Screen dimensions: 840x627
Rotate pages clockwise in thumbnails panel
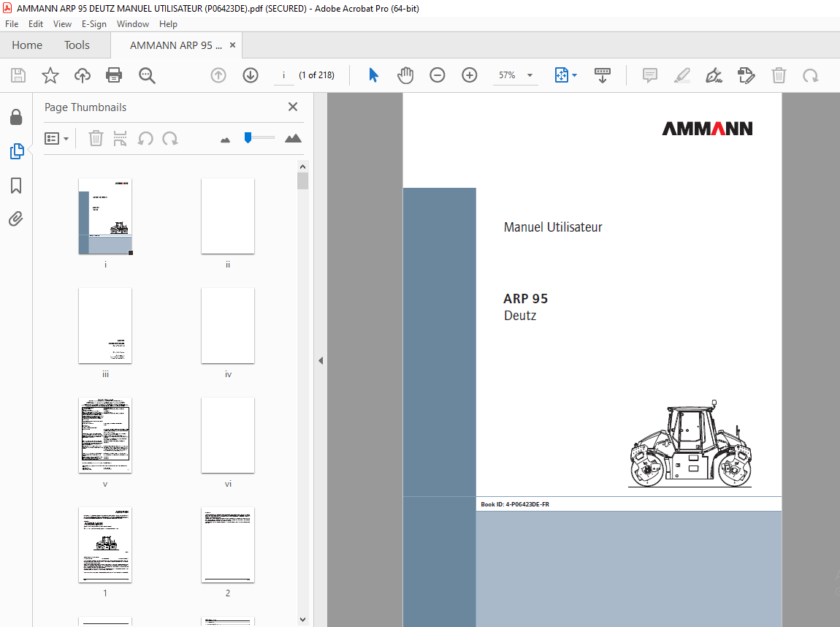point(169,139)
